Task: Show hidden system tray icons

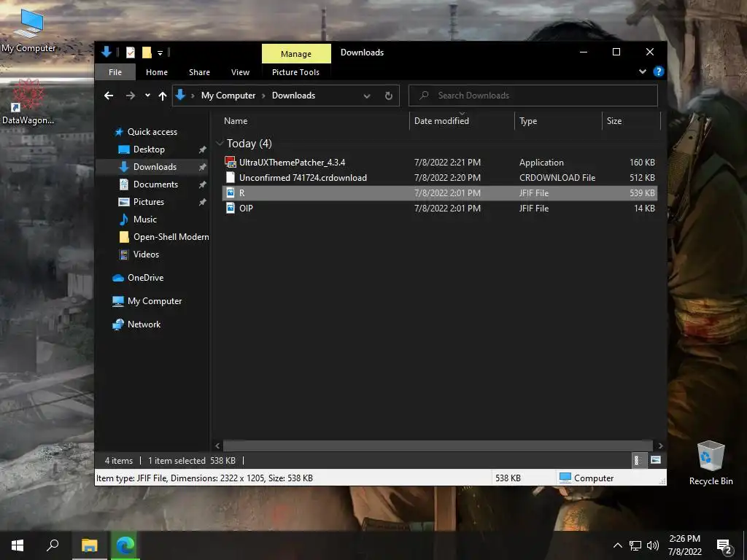Action: (x=617, y=545)
